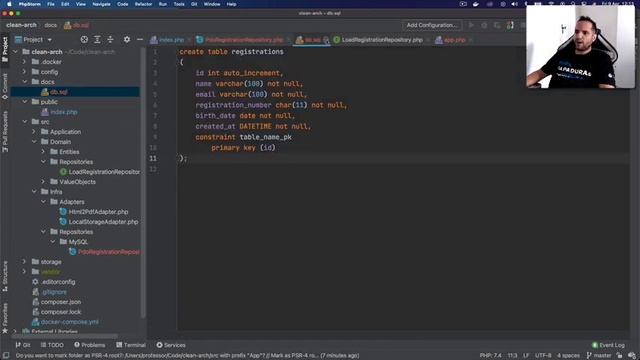Open File menu
This screenshot has width=640, height=360.
click(x=51, y=4)
